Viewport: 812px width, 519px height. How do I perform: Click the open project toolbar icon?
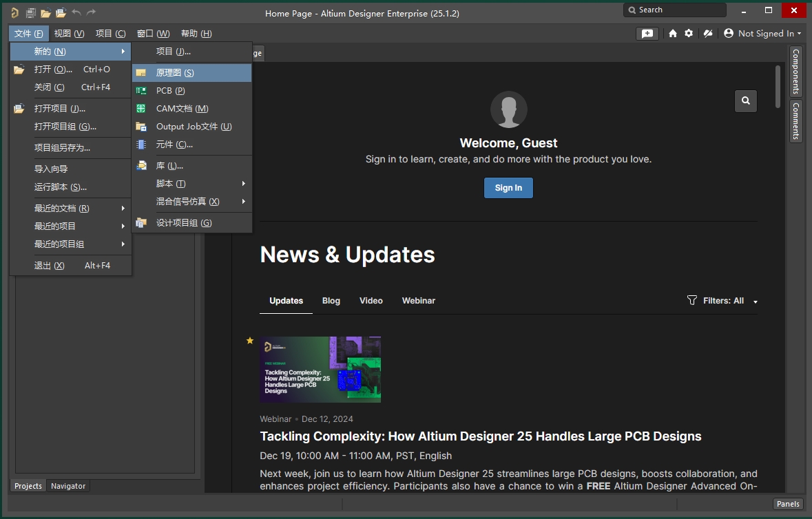(61, 13)
